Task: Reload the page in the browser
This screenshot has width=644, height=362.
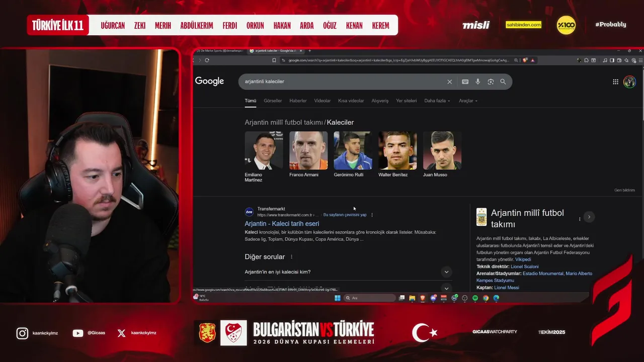Action: coord(207,60)
